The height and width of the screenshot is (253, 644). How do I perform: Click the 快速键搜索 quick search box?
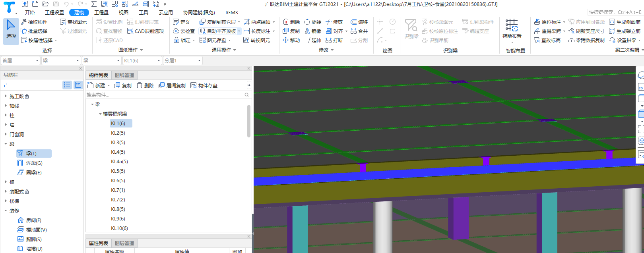pyautogui.click(x=615, y=12)
